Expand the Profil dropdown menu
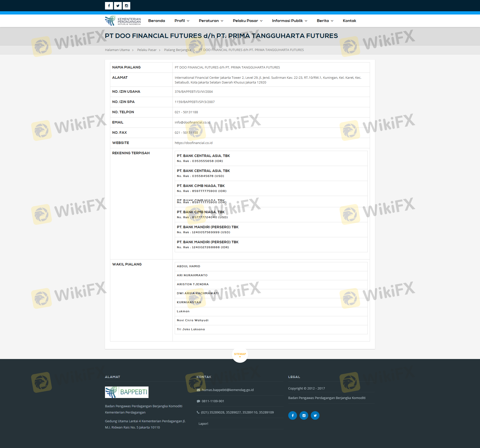Screen dimensions: 480x448 pyautogui.click(x=182, y=21)
